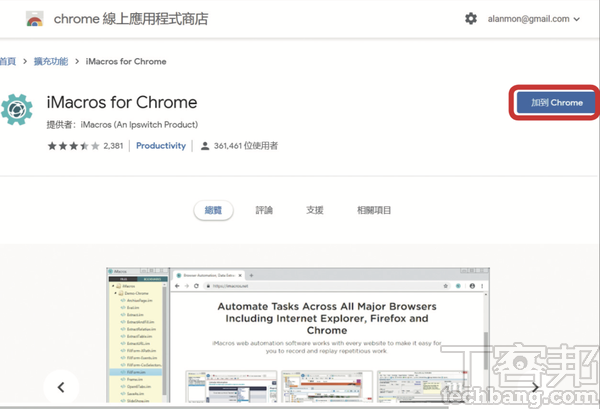
Task: Click the user count person icon
Action: [205, 146]
